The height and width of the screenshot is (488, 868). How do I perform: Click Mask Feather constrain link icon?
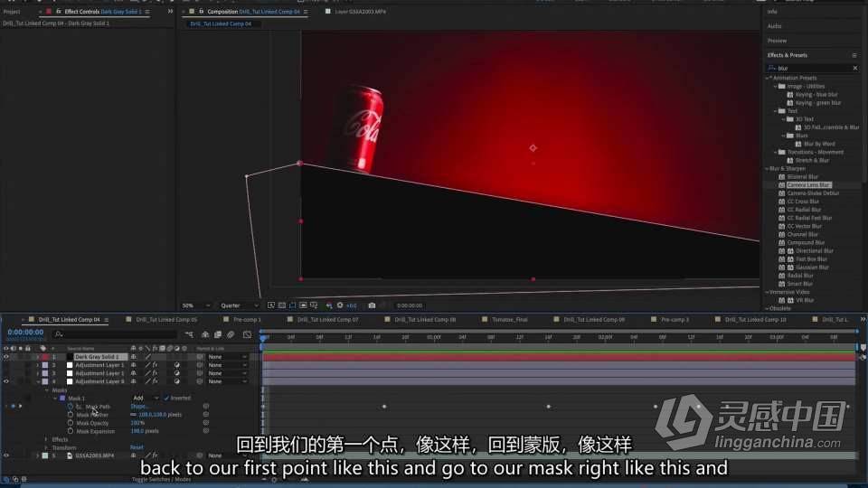coord(134,415)
